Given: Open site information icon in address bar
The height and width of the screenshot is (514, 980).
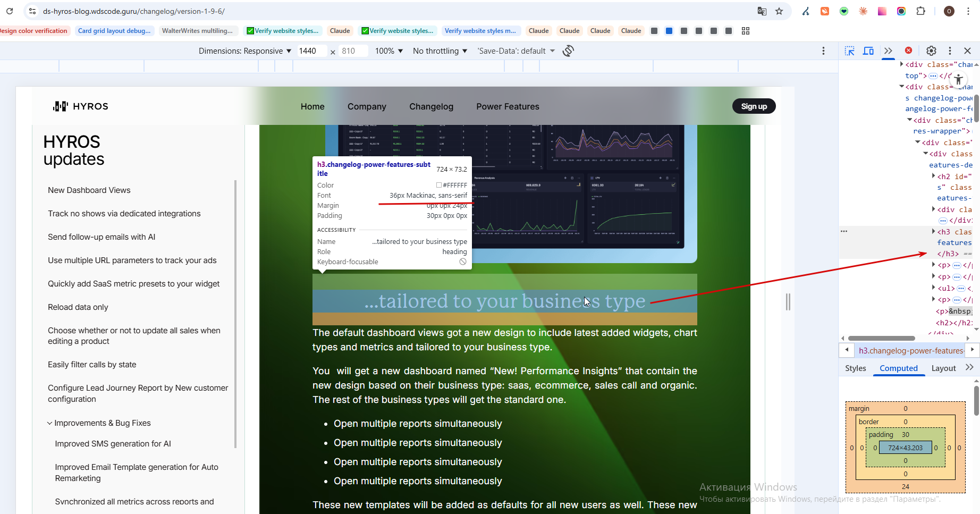Looking at the screenshot, I should click(32, 11).
